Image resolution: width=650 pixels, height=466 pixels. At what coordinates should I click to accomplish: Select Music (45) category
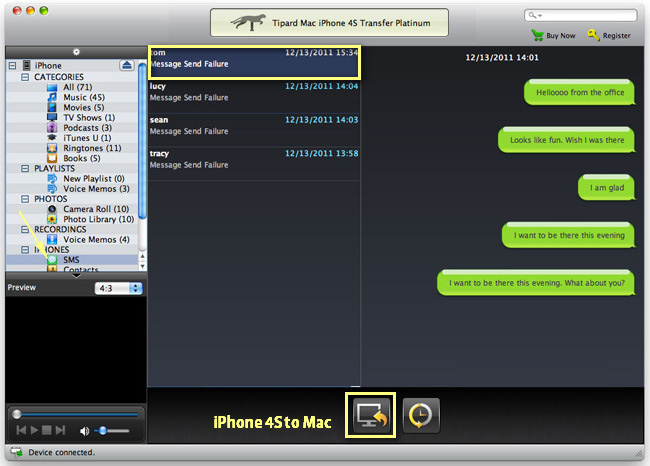coord(84,97)
